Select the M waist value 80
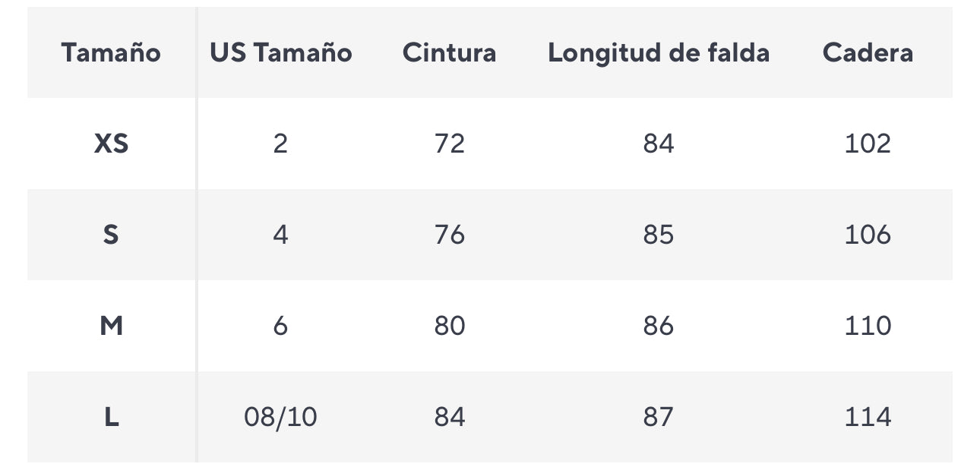The height and width of the screenshot is (464, 980). tap(449, 326)
